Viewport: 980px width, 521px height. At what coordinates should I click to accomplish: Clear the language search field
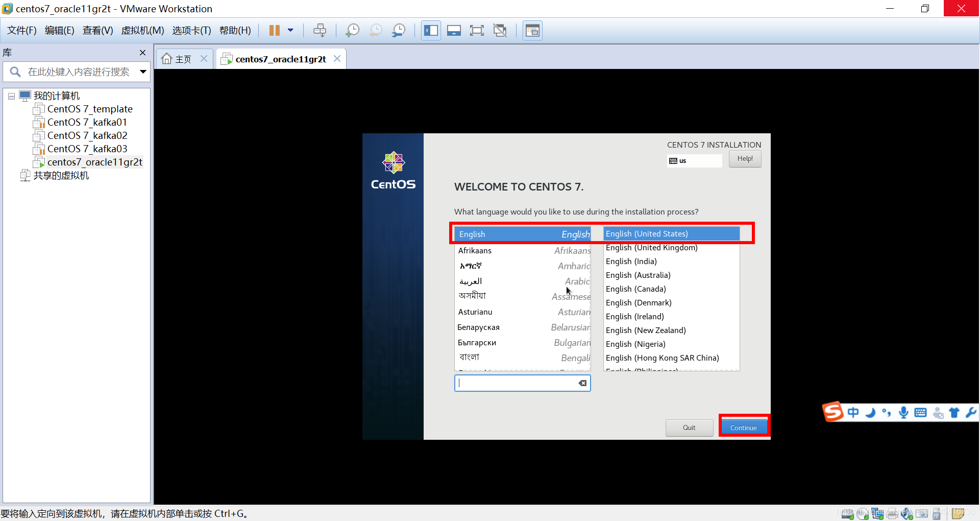click(x=582, y=383)
